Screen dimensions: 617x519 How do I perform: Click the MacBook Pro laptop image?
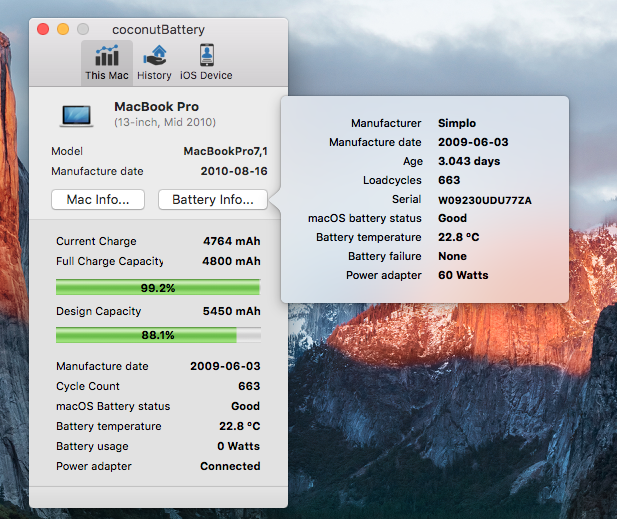(x=77, y=116)
